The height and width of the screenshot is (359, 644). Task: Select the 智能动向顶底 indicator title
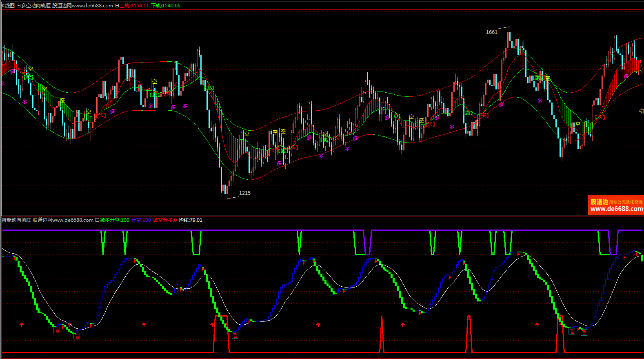click(16, 220)
